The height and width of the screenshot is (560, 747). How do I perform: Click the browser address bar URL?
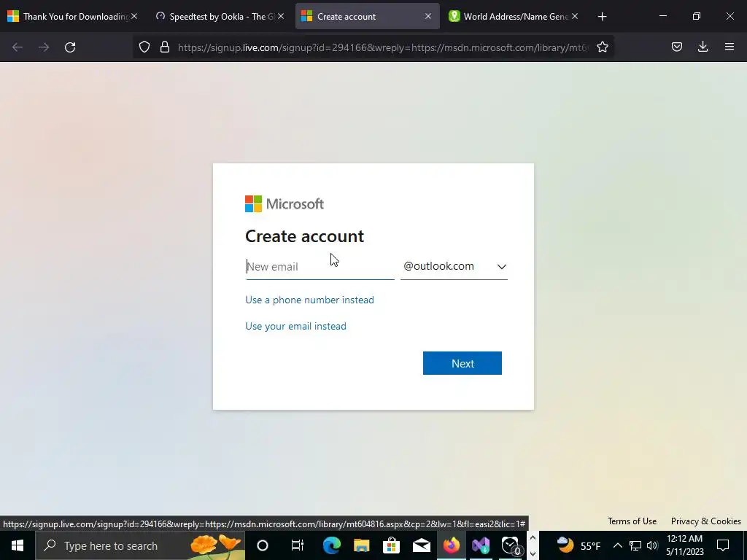click(x=383, y=47)
